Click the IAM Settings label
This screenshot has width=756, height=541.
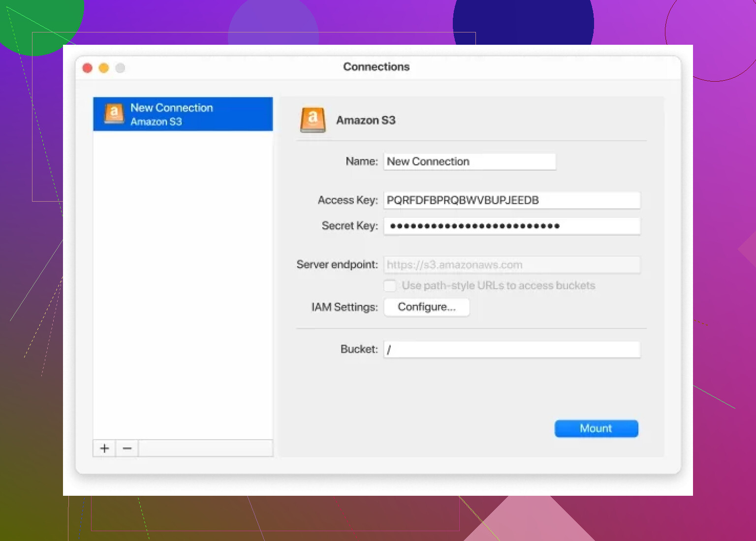pyautogui.click(x=345, y=307)
